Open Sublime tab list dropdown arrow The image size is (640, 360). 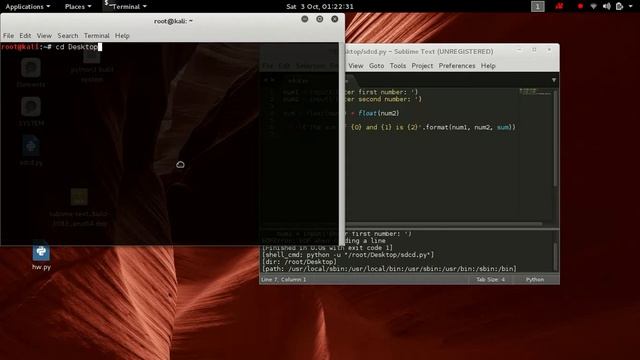(554, 80)
